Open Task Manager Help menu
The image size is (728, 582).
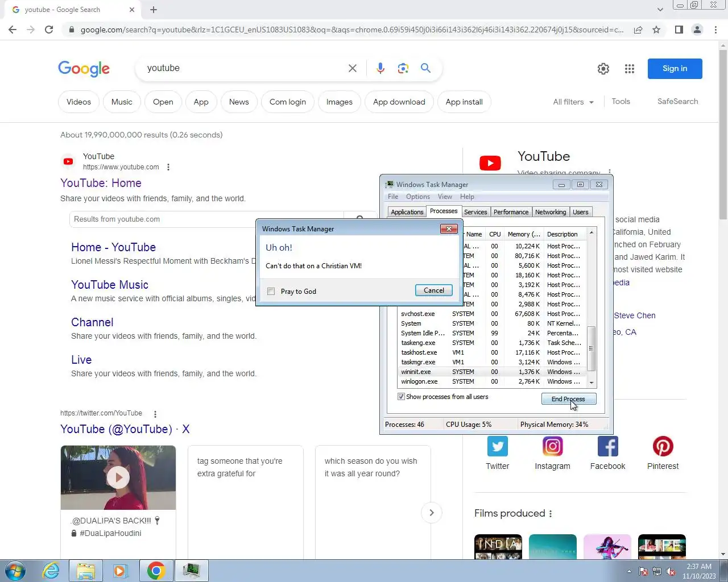click(x=467, y=197)
